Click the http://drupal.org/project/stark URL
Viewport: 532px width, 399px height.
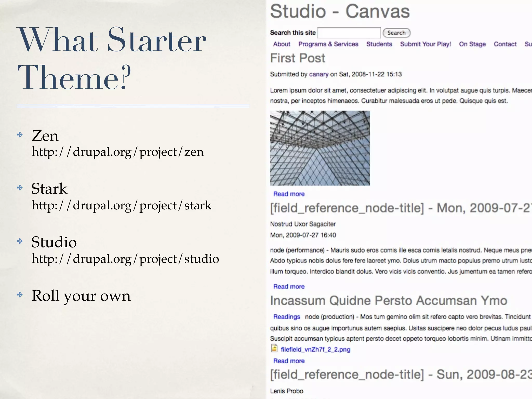coord(122,205)
